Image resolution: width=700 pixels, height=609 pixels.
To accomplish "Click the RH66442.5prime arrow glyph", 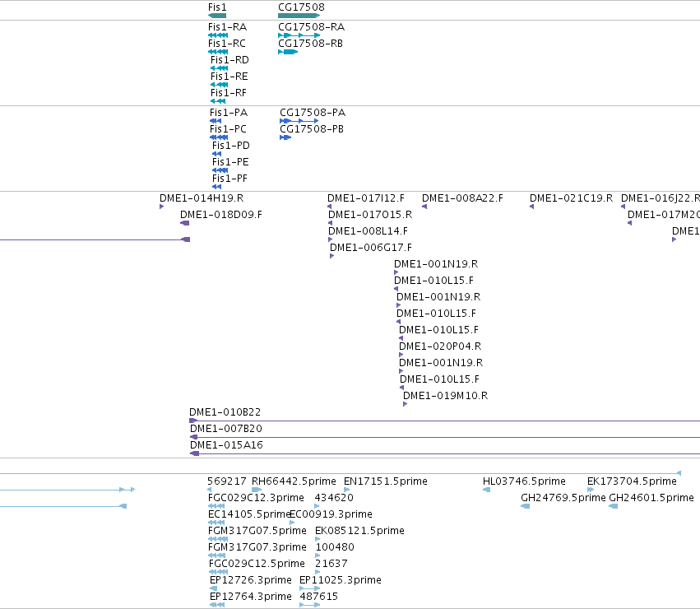I will click(257, 490).
